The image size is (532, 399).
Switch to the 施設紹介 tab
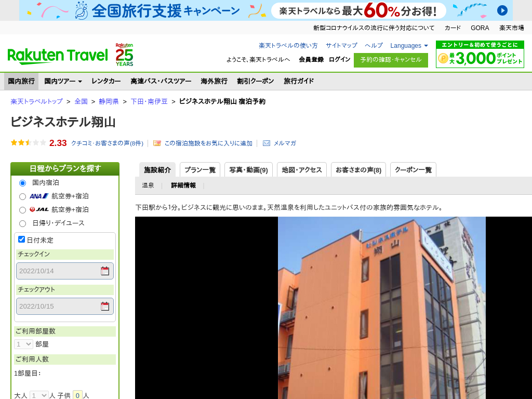[157, 170]
